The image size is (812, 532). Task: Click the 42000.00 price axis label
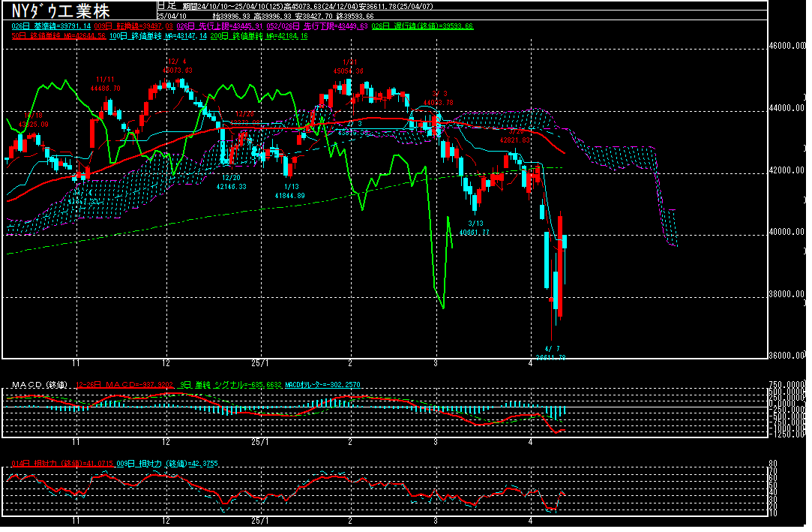787,170
